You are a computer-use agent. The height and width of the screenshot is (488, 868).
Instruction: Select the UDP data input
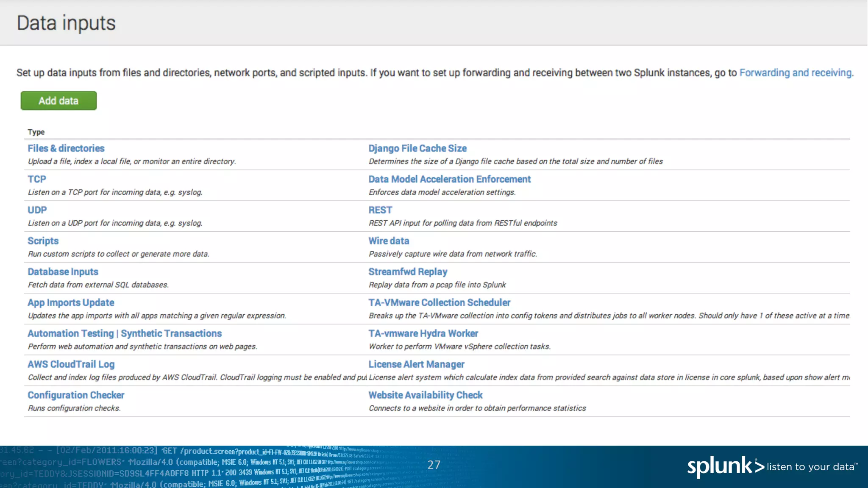[37, 210]
